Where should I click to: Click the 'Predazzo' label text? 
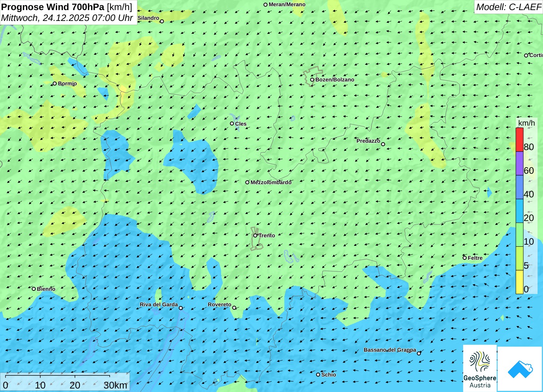coord(368,141)
